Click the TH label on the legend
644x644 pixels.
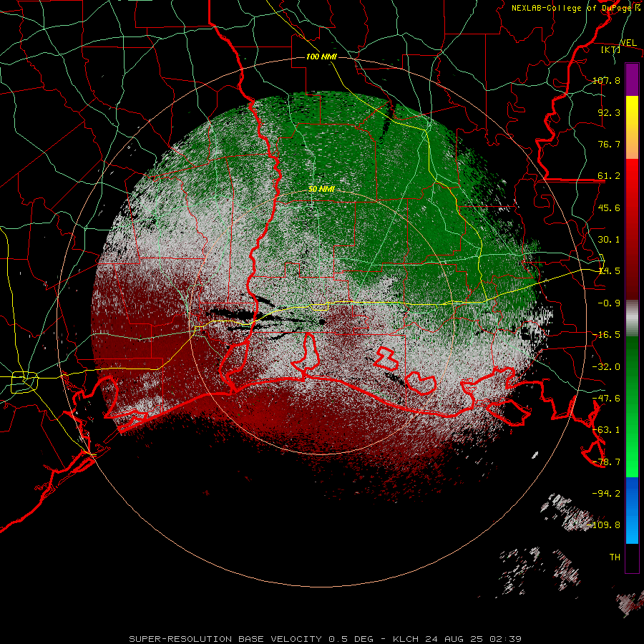click(615, 557)
